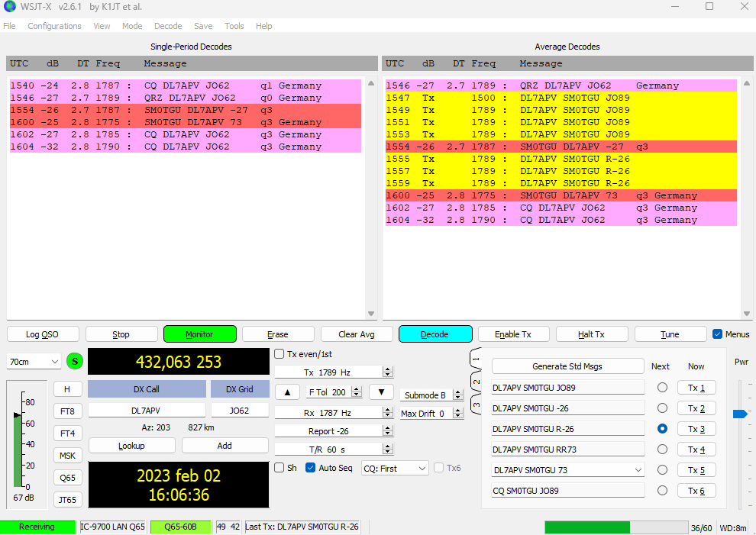Toggle the Tx even/1st checkbox
756x535 pixels.
pyautogui.click(x=279, y=354)
